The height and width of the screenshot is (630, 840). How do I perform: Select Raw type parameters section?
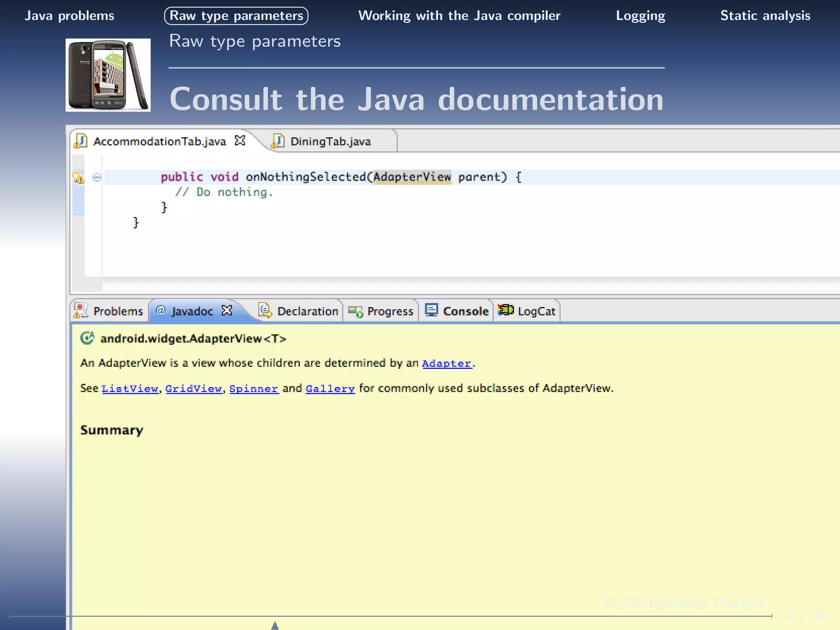point(236,16)
